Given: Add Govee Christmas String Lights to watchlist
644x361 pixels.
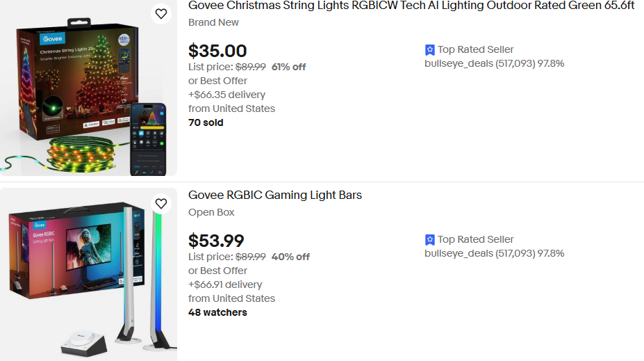Looking at the screenshot, I should 161,14.
